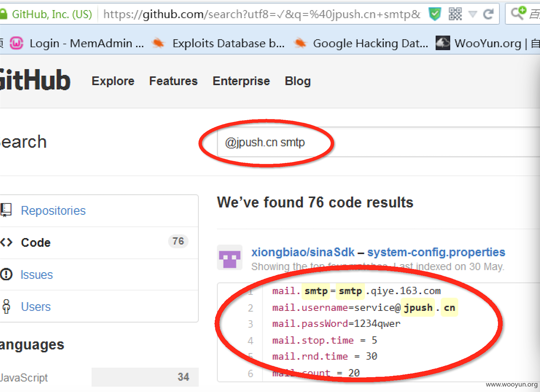
Task: Open the Explore menu item
Action: 113,81
